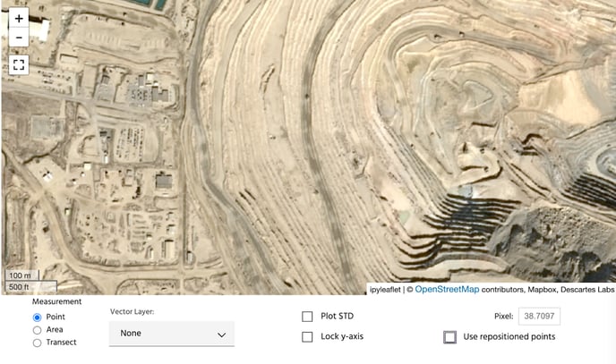616x364 pixels.
Task: Zoom in on the map
Action: click(19, 18)
